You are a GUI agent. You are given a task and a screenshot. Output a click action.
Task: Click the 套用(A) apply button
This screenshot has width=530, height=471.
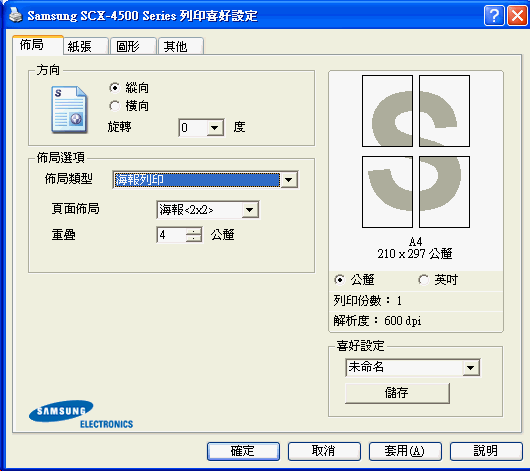pyautogui.click(x=405, y=451)
